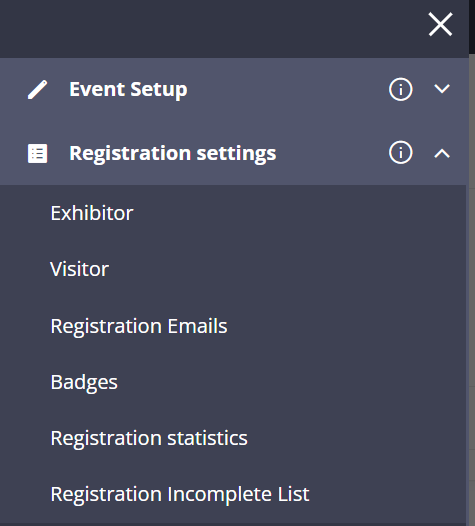This screenshot has width=475, height=526.
Task: Open the Exhibitor registration page
Action: pyautogui.click(x=92, y=213)
